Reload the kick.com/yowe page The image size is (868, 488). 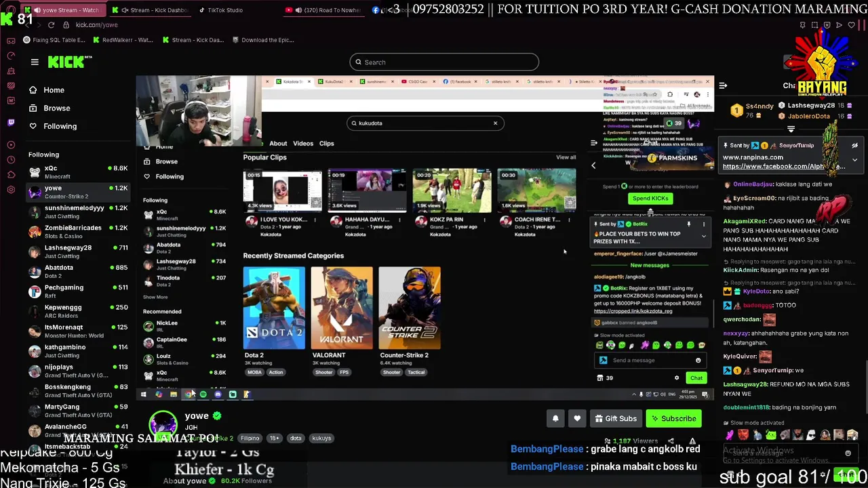[x=52, y=25]
